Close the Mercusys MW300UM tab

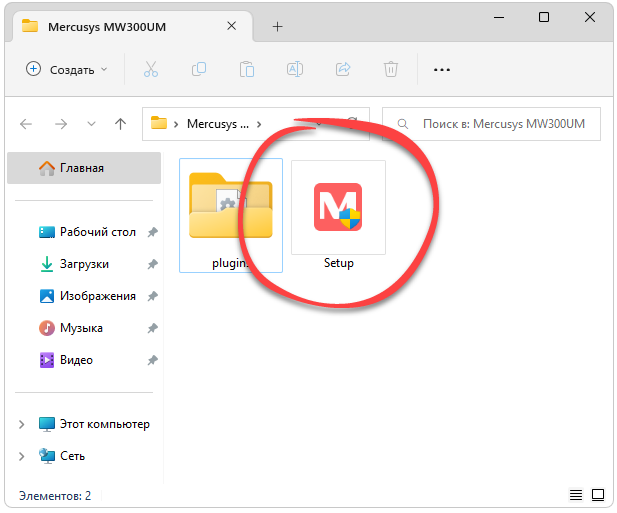coord(231,26)
